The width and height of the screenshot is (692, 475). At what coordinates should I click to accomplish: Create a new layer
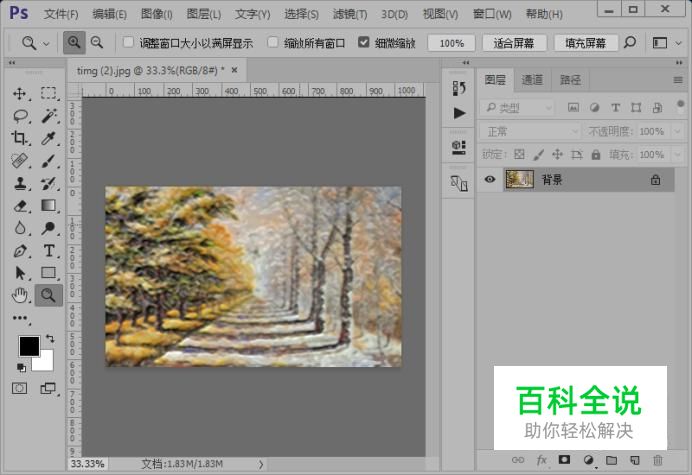[635, 460]
